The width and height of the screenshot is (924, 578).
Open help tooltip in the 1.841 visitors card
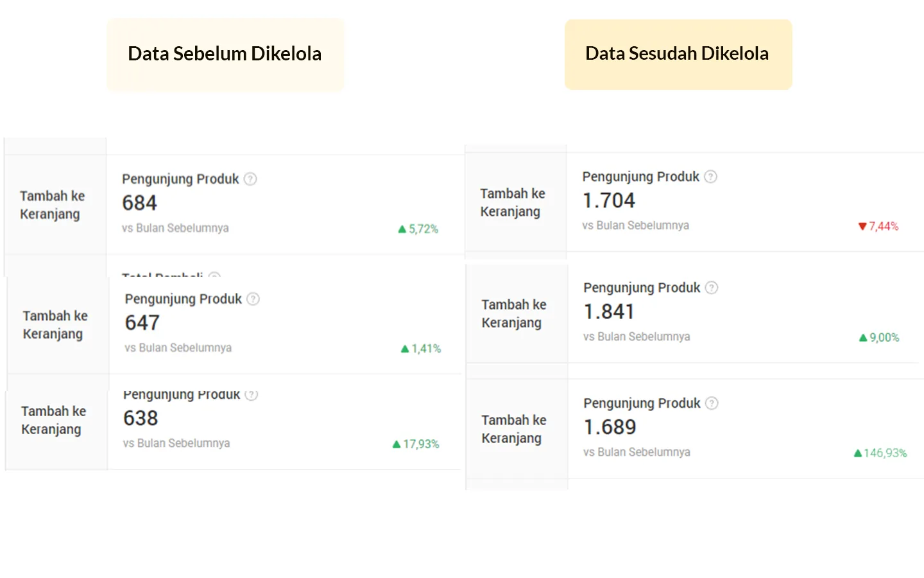tap(712, 288)
